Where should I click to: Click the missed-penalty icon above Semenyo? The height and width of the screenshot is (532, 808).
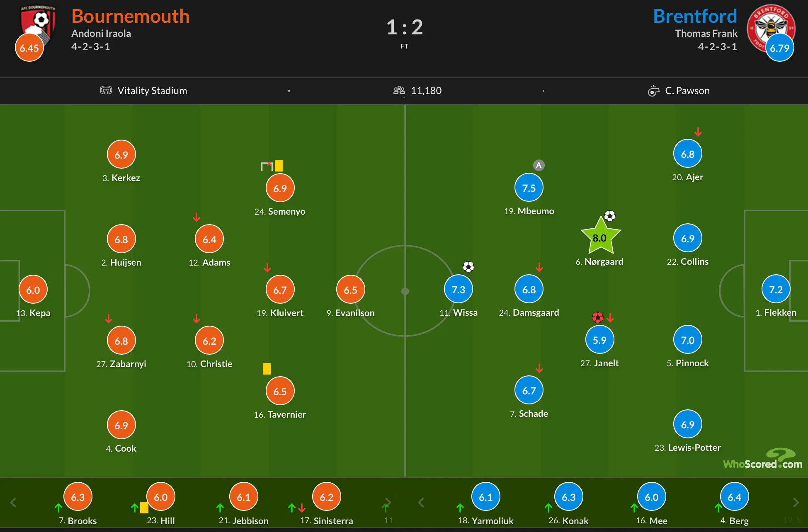tap(267, 166)
